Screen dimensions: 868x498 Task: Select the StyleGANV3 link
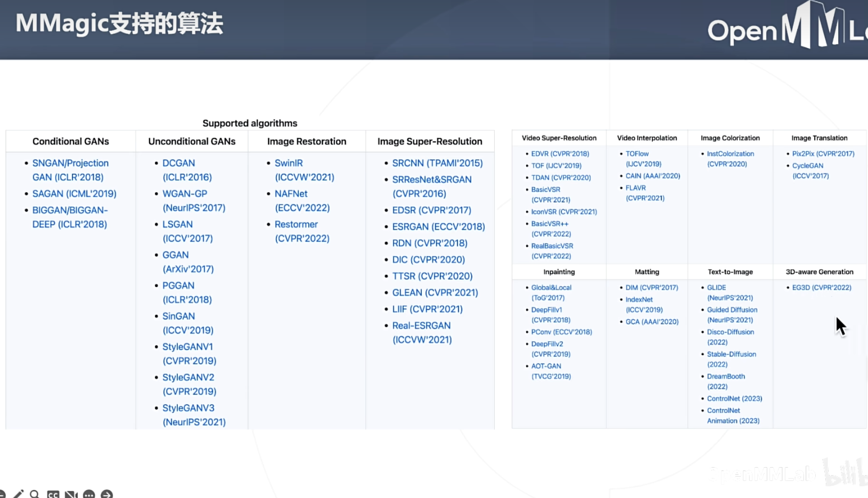(x=194, y=415)
